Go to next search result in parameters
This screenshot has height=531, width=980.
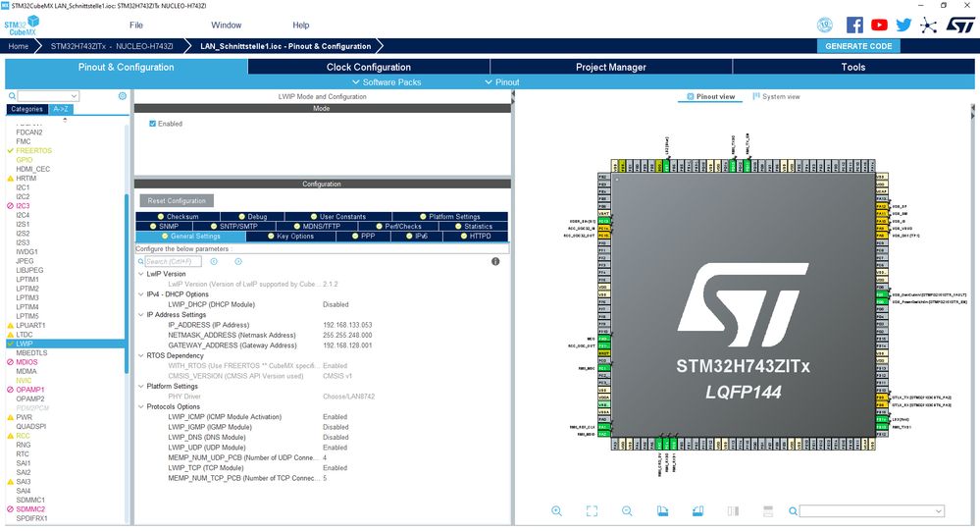(238, 261)
